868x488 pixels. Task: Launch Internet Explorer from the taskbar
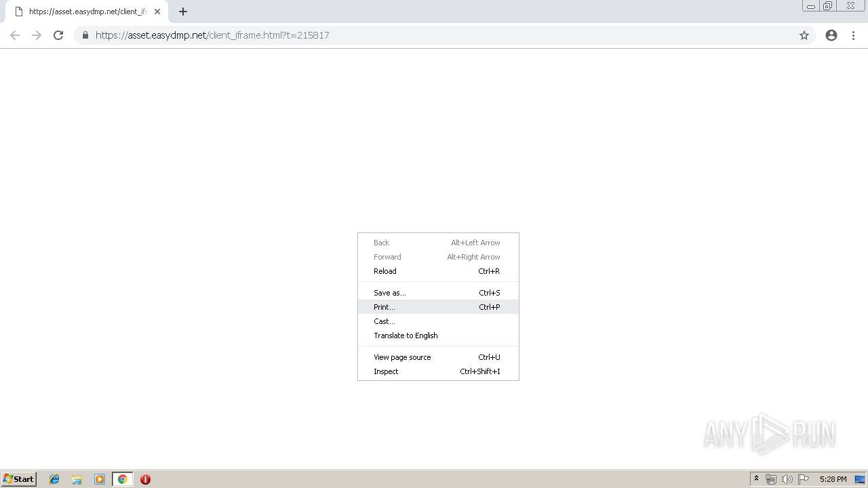(x=54, y=479)
